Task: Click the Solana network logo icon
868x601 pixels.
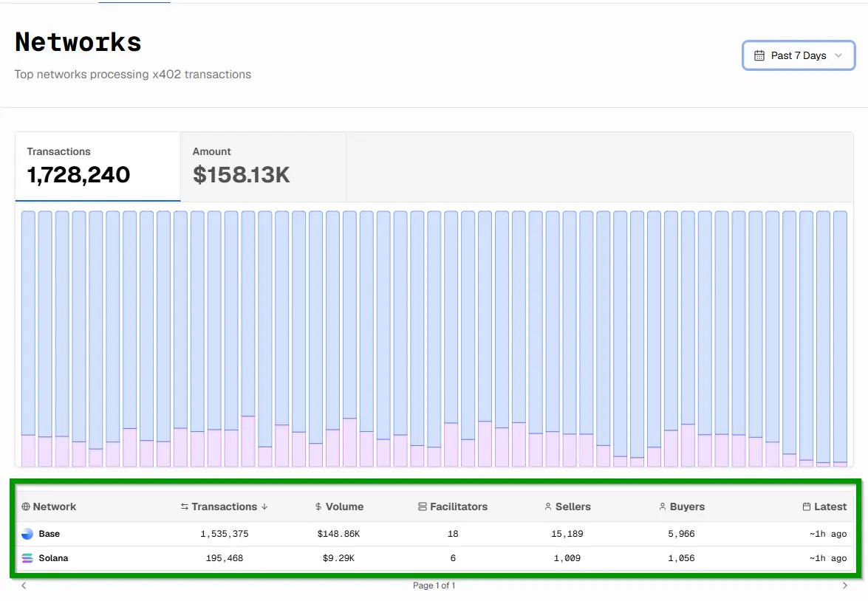Action: tap(27, 558)
